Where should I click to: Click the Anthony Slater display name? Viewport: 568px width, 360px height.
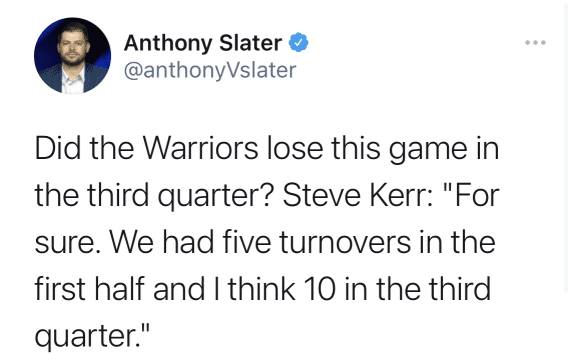pyautogui.click(x=203, y=43)
